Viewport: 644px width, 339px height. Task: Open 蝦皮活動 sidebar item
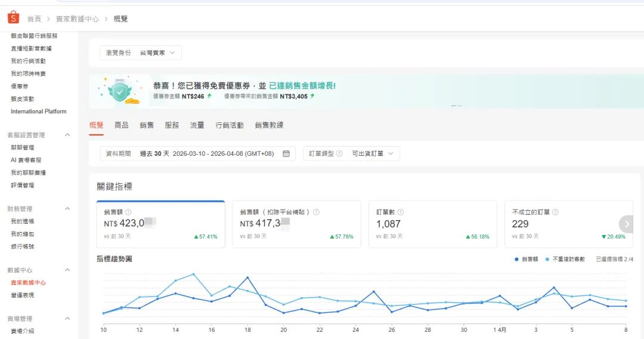[23, 99]
